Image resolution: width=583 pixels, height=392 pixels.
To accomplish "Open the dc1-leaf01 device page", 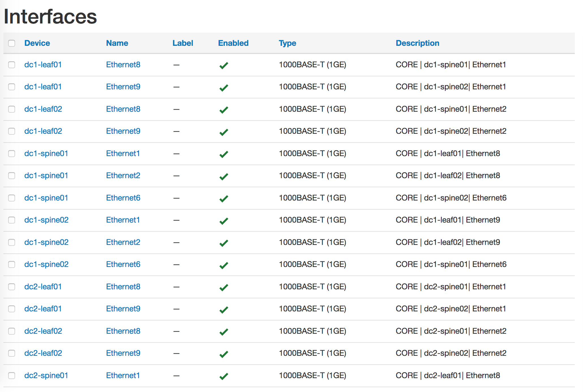I will click(x=43, y=64).
